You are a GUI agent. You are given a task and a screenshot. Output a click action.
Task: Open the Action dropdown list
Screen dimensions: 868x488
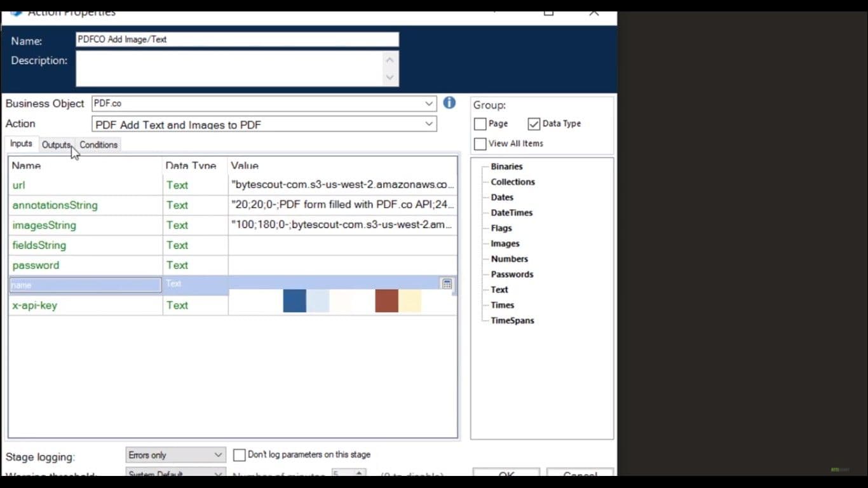click(x=429, y=124)
